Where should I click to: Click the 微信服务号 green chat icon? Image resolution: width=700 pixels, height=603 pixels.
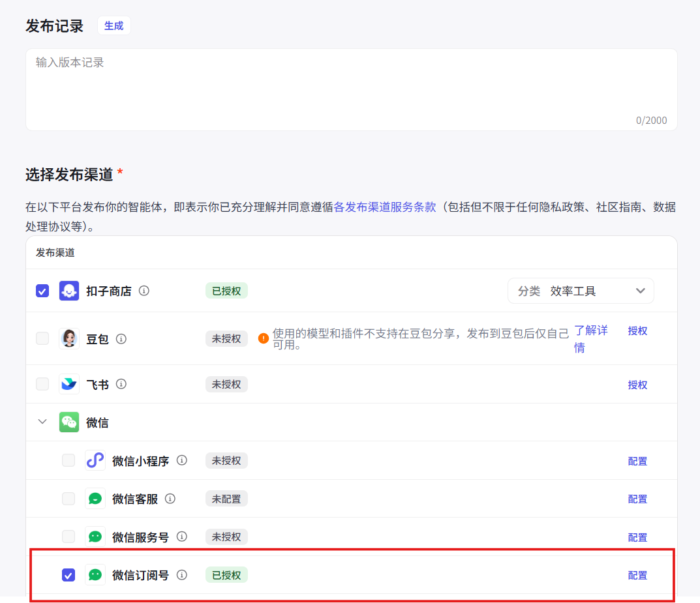click(x=95, y=537)
